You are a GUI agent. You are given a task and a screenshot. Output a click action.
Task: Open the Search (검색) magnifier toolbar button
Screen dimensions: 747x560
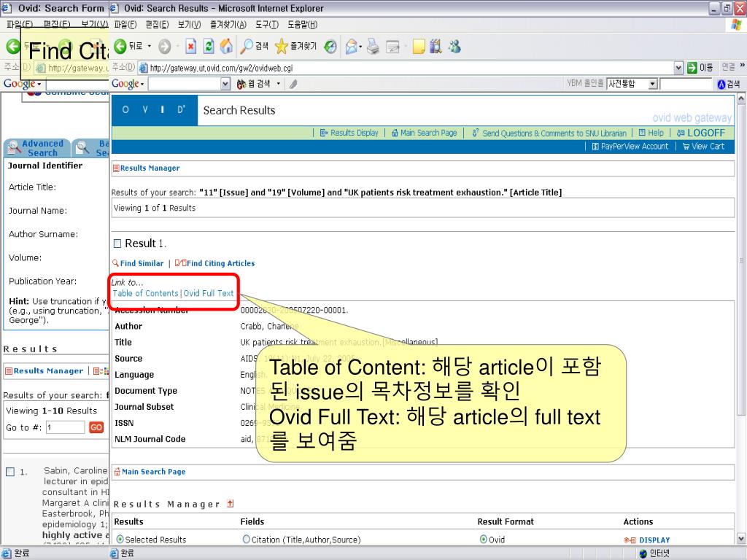[254, 46]
